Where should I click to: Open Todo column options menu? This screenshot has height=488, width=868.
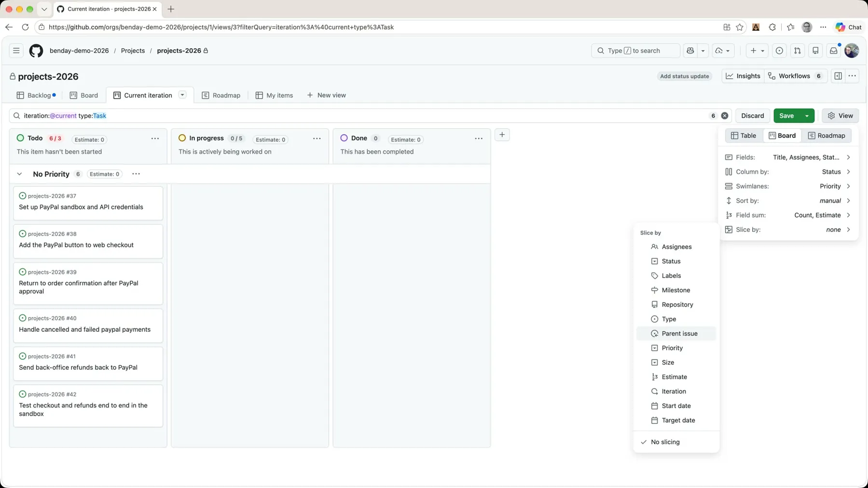(x=155, y=138)
